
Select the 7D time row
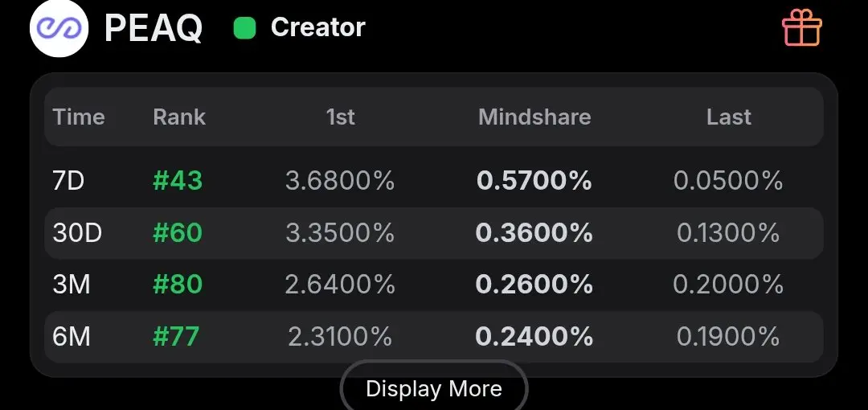click(x=434, y=181)
